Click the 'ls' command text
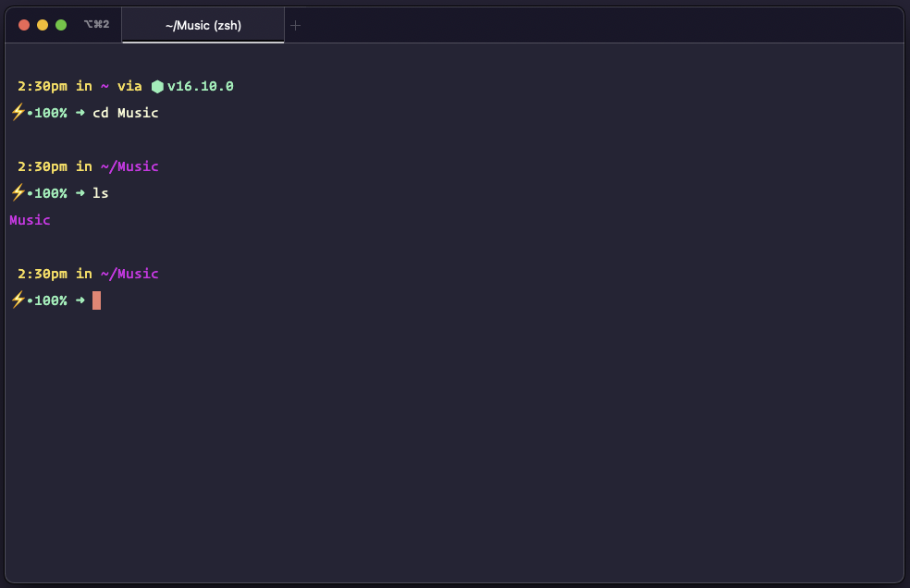This screenshot has width=910, height=588. [101, 192]
